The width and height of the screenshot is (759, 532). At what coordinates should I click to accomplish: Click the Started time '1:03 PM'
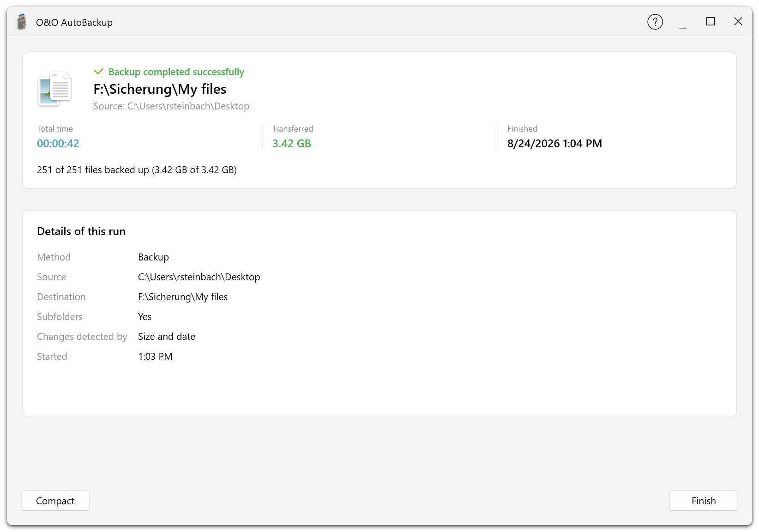(155, 357)
